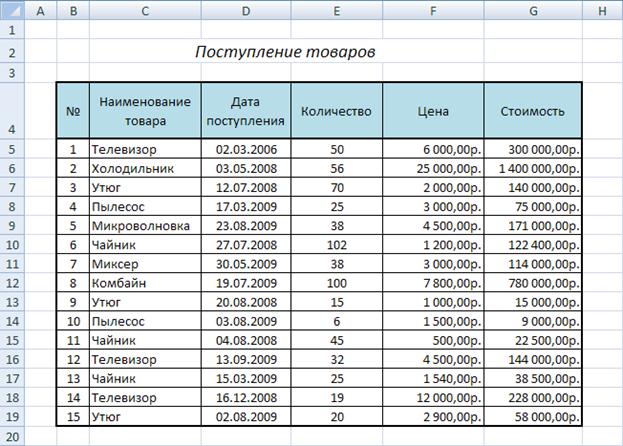Image resolution: width=623 pixels, height=446 pixels.
Task: Select the Пылесос cell in row 14
Action: [x=145, y=321]
